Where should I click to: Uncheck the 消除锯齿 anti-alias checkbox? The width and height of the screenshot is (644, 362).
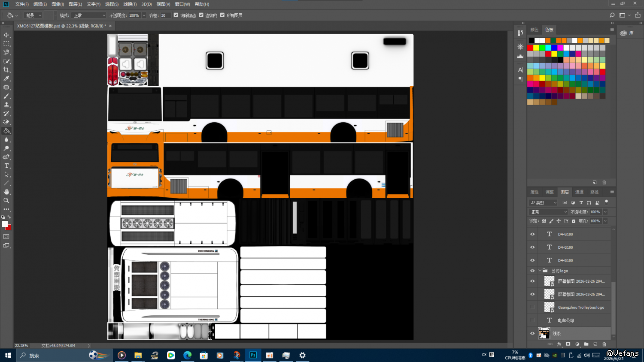(x=176, y=15)
